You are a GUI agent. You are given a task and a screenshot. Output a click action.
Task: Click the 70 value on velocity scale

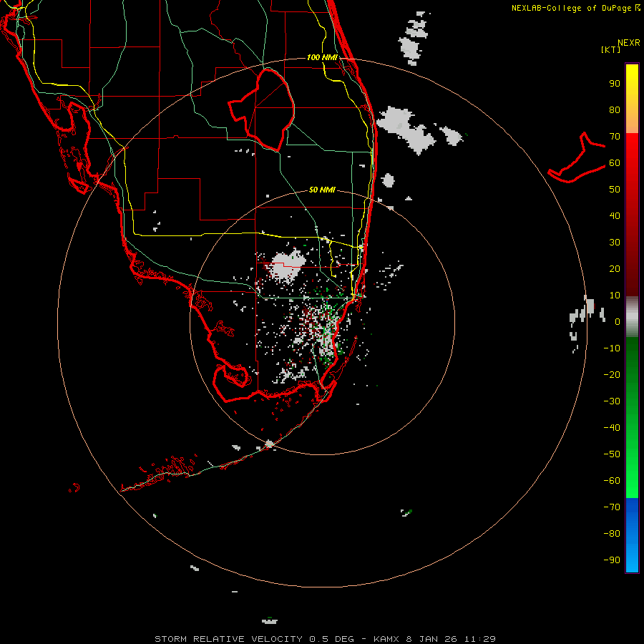pyautogui.click(x=615, y=137)
